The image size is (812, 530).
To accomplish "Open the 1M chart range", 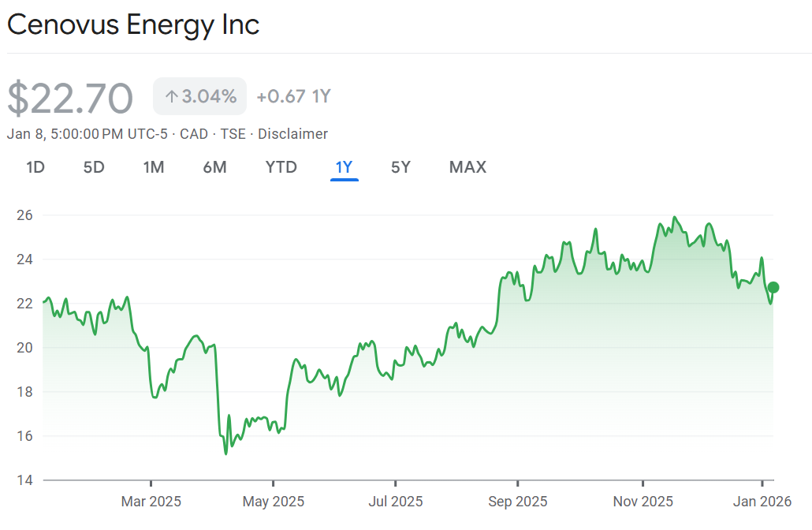I will 154,167.
